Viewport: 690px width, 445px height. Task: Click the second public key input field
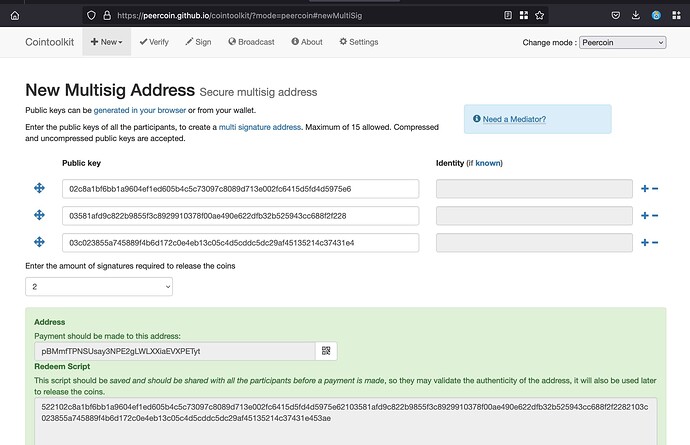[x=240, y=216]
